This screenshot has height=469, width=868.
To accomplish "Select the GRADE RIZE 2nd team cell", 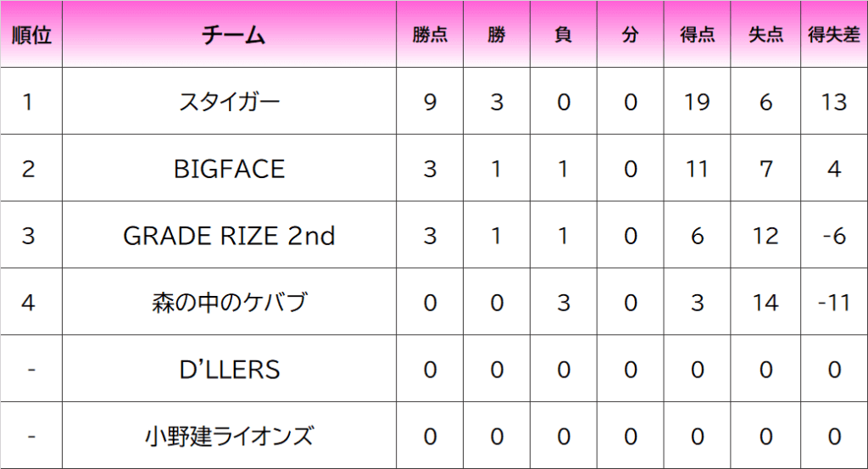I will pyautogui.click(x=229, y=235).
